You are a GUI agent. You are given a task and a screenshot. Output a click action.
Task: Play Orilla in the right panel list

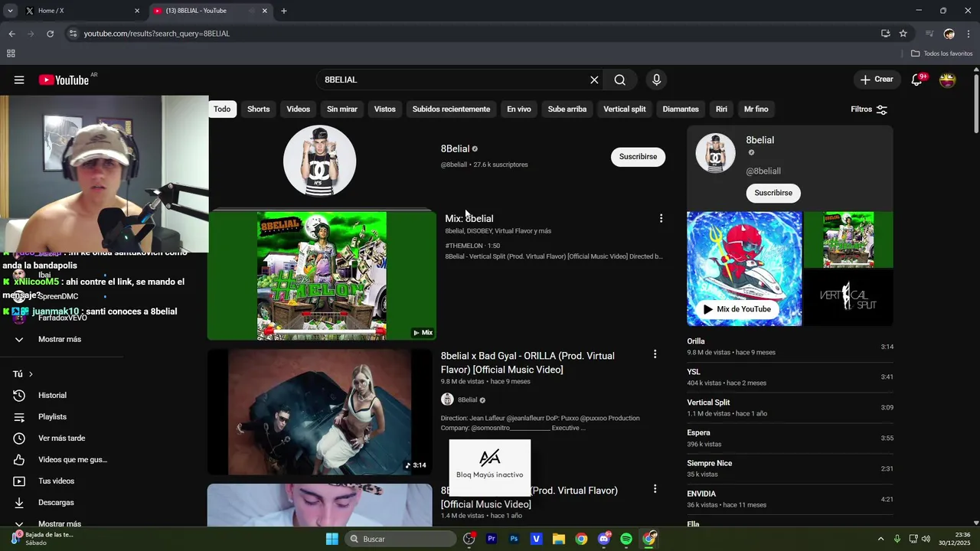(x=790, y=347)
